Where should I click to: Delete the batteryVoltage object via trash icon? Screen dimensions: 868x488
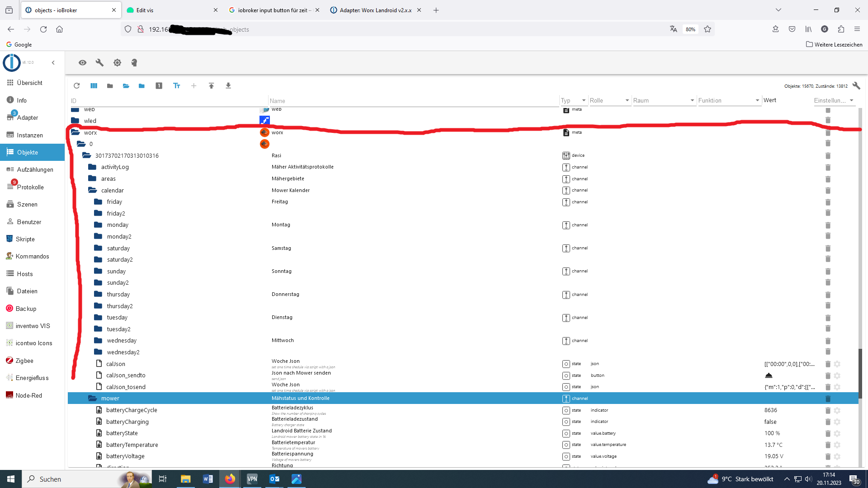click(x=828, y=456)
